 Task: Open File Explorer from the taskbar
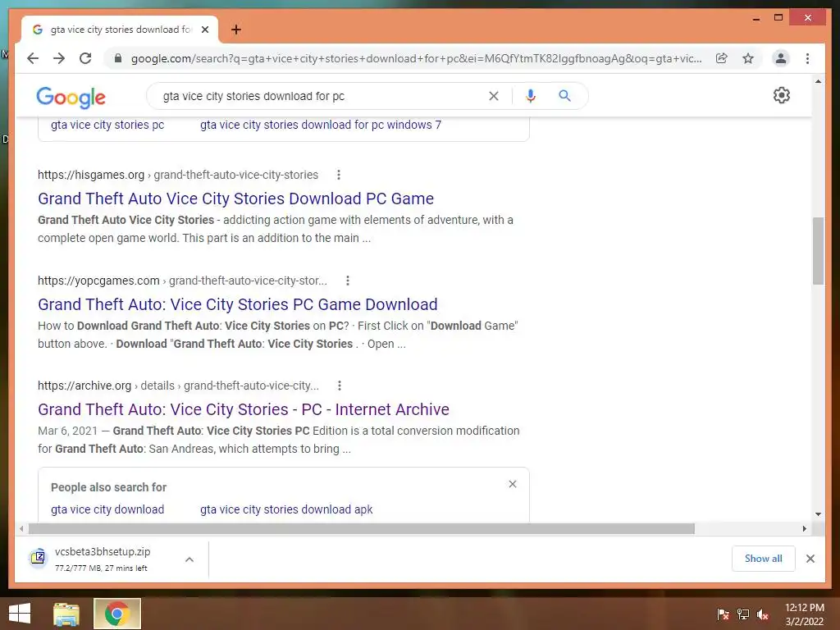tap(66, 614)
